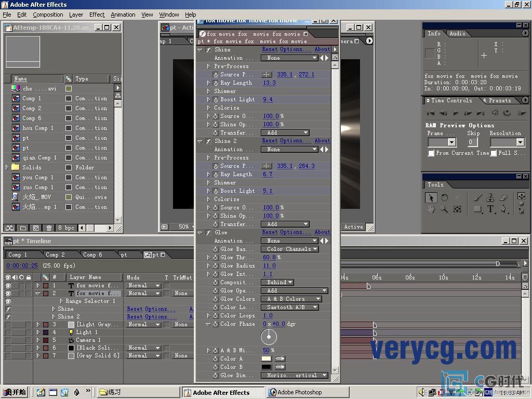Select the Hand tool in Tools panel

click(x=431, y=209)
